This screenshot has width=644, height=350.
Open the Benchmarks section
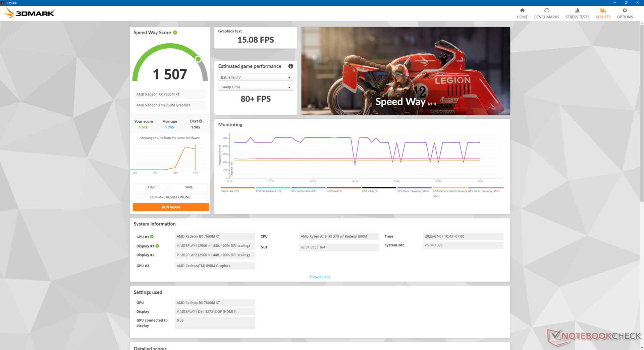(x=546, y=13)
